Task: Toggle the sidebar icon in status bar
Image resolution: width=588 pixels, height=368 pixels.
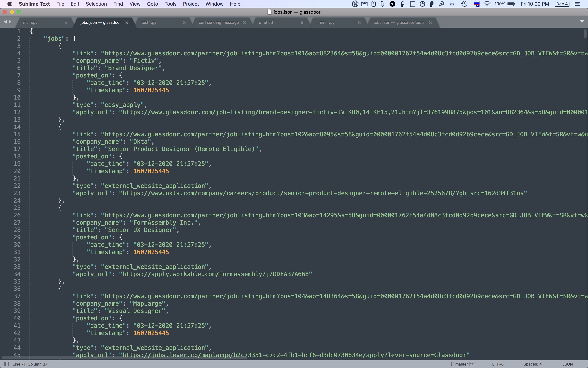Action: [x=6, y=364]
